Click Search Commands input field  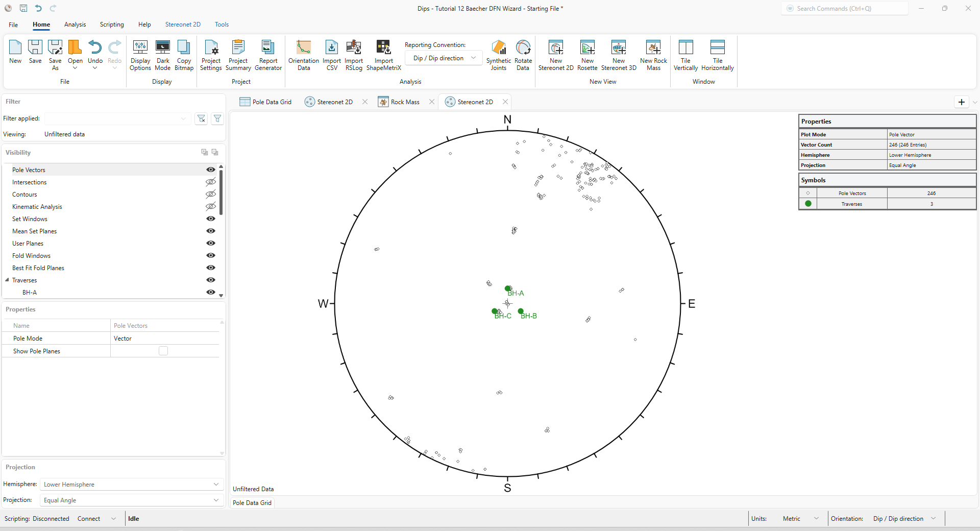pyautogui.click(x=845, y=8)
